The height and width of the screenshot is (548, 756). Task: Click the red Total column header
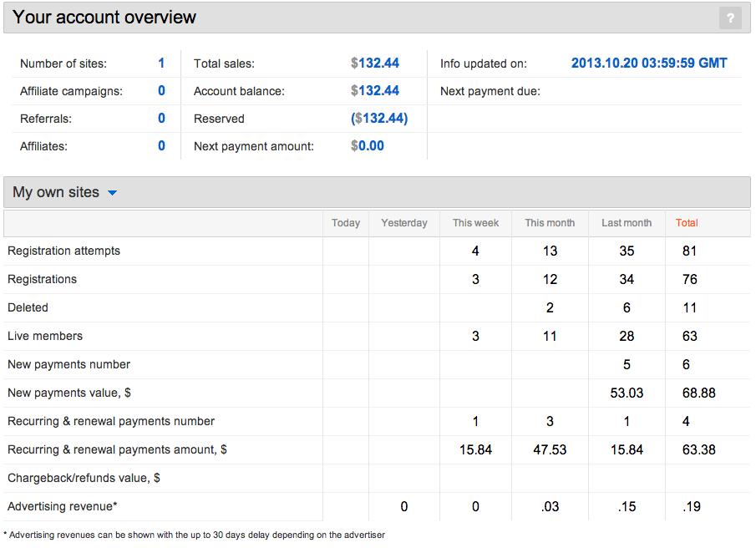tap(687, 223)
